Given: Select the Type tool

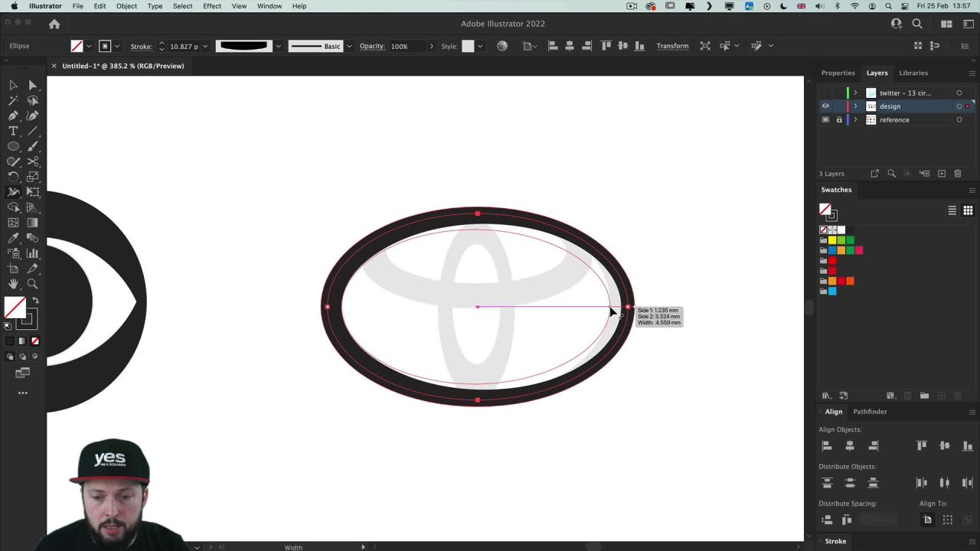Looking at the screenshot, I should (x=13, y=131).
